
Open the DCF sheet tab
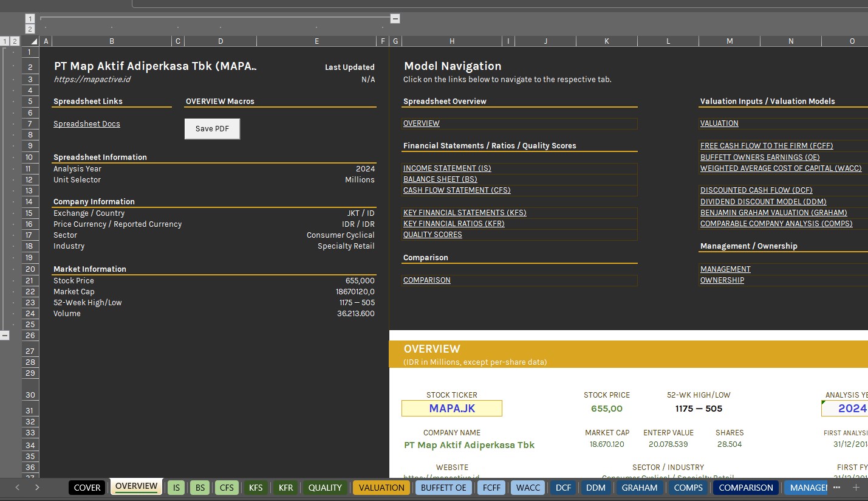(x=562, y=487)
